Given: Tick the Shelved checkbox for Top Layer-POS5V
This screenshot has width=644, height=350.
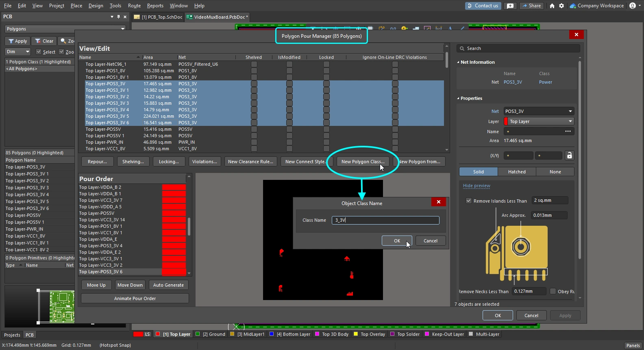Looking at the screenshot, I should (254, 129).
